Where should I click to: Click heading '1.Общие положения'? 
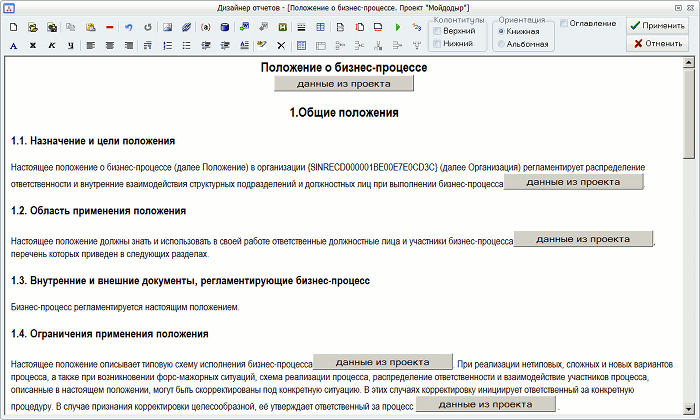point(344,112)
